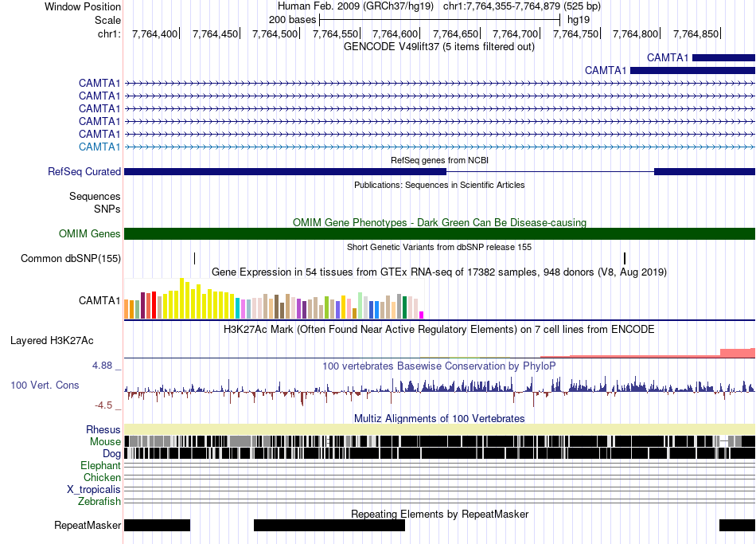Click the right RefSeq Curated exon block

coord(704,171)
